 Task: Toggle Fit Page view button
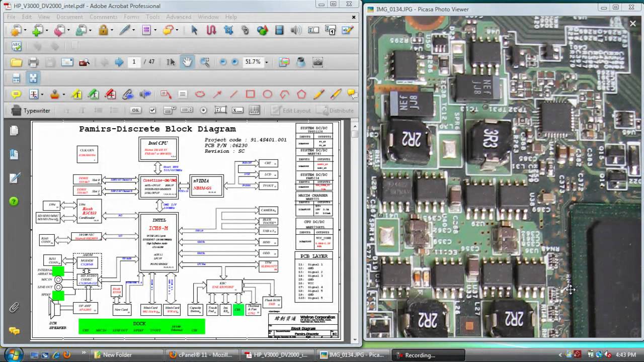coord(33,78)
